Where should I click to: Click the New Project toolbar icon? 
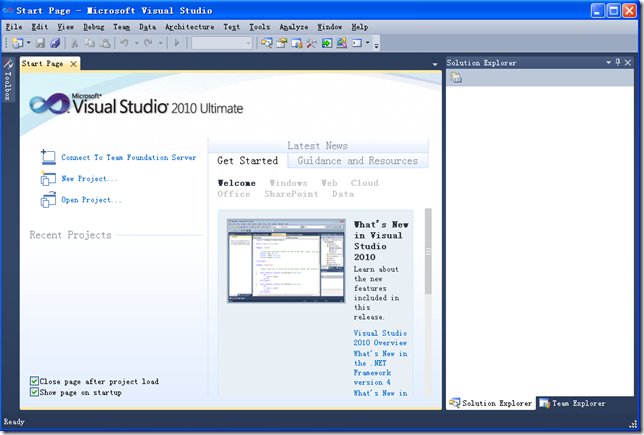click(18, 43)
